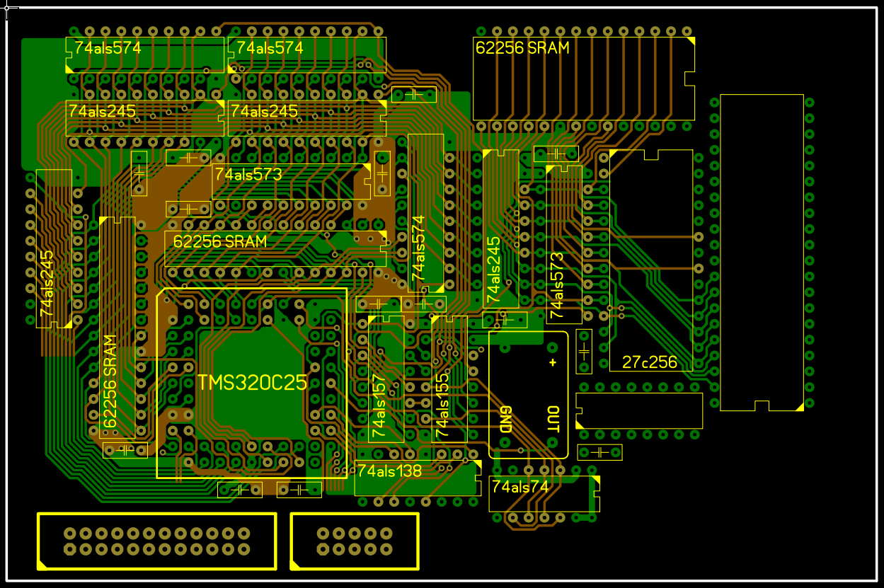Select the vertically written 74als574 label
Screen dimensions: 884x588
pos(418,249)
